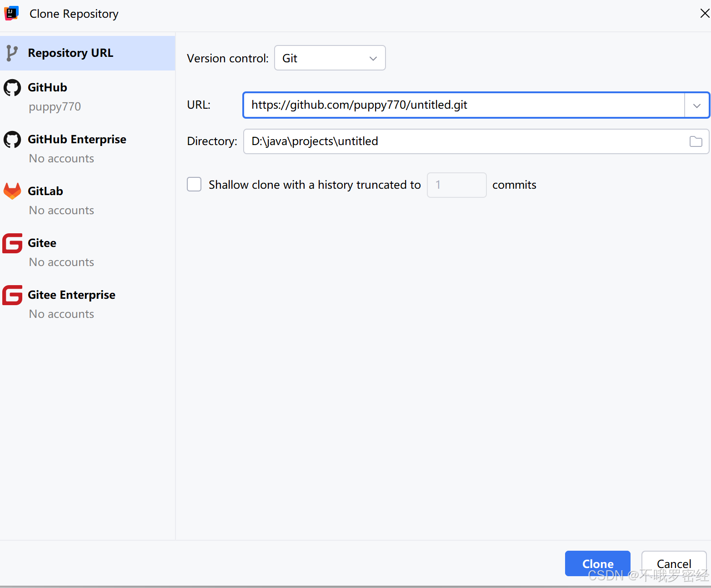This screenshot has height=588, width=711.
Task: Select the Repository URL branch icon
Action: tap(12, 53)
